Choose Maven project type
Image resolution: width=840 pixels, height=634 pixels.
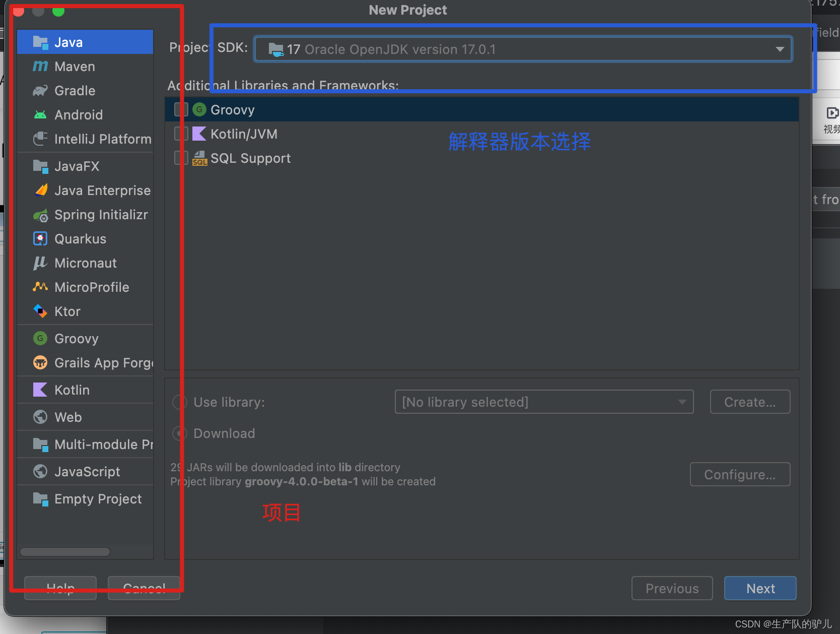point(85,66)
